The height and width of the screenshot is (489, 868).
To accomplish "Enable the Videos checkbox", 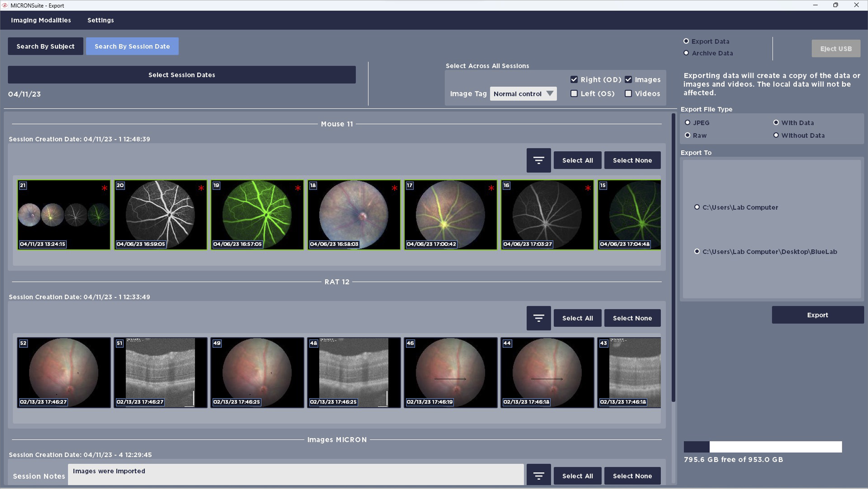I will pos(628,94).
